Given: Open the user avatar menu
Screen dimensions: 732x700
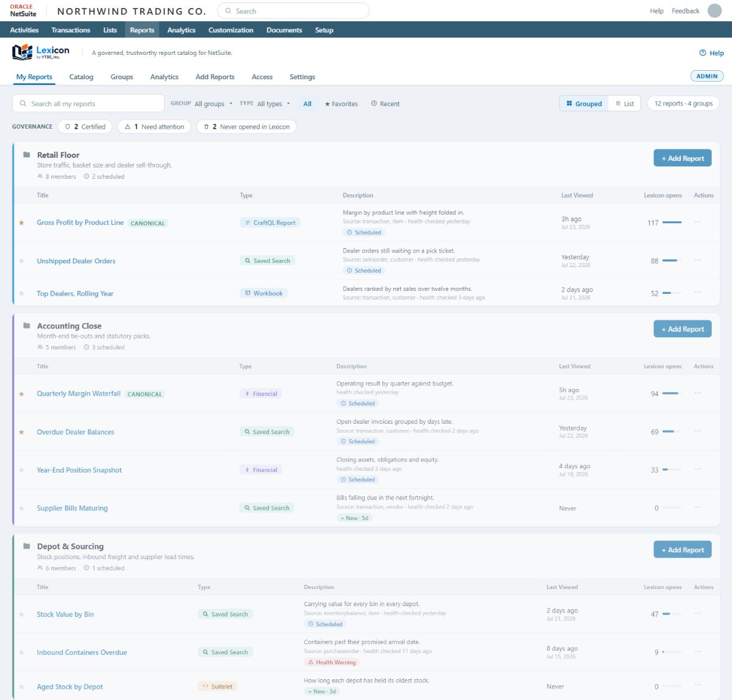Looking at the screenshot, I should click(x=714, y=10).
